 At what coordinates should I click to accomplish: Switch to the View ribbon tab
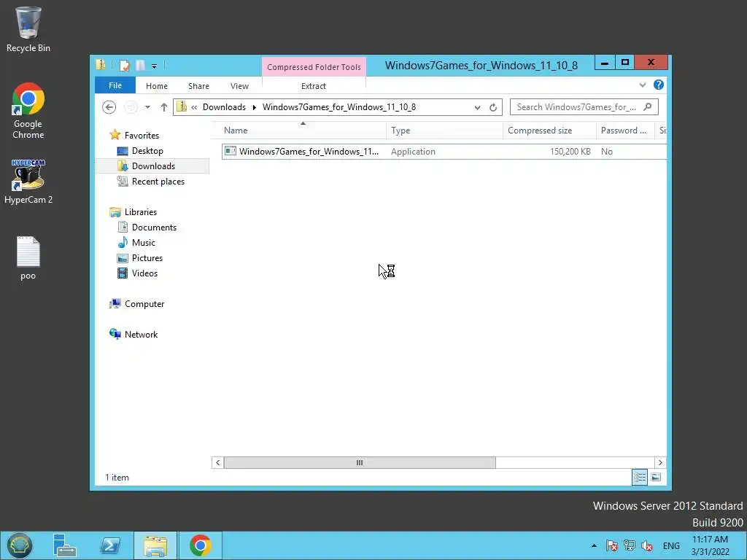click(x=239, y=86)
